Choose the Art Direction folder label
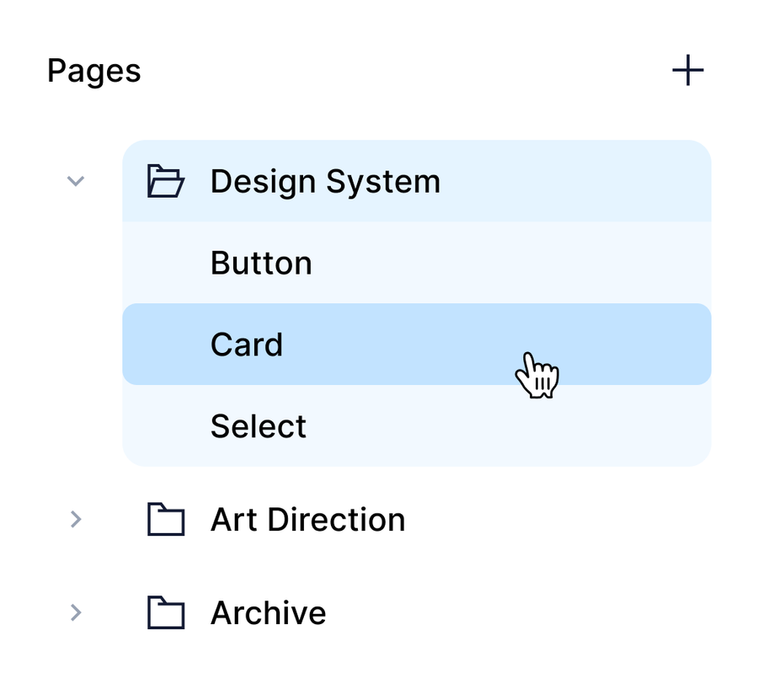The image size is (758, 700). coord(307,520)
